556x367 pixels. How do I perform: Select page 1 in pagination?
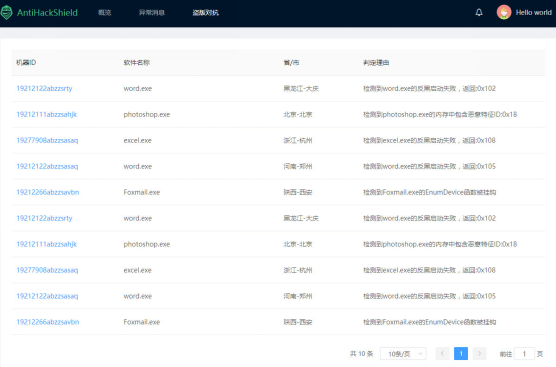tap(461, 354)
